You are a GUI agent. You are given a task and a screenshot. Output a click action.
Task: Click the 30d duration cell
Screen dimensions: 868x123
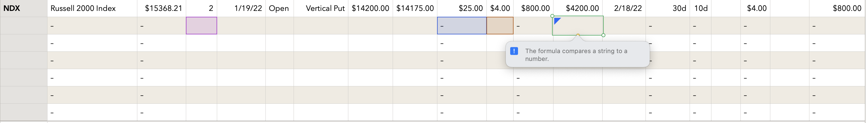(x=668, y=8)
